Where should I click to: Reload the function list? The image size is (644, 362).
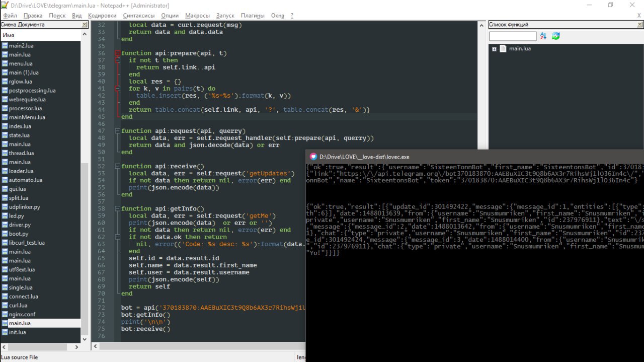point(556,36)
